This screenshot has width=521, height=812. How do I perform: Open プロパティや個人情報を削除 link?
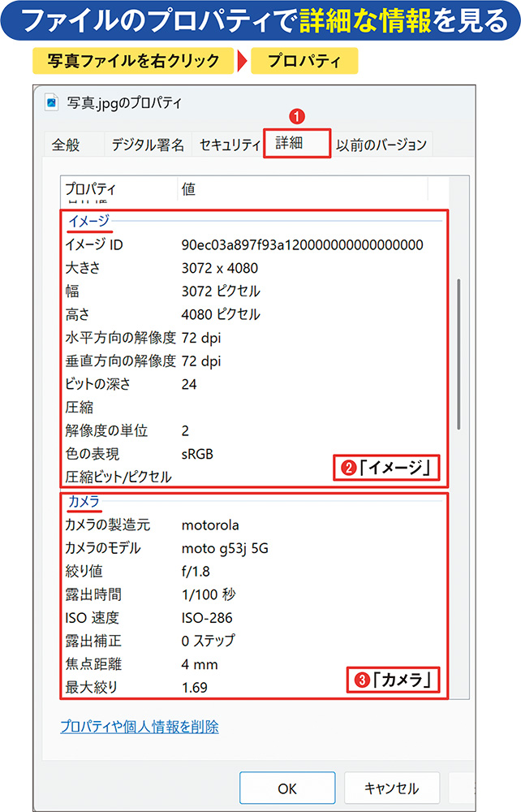click(140, 727)
